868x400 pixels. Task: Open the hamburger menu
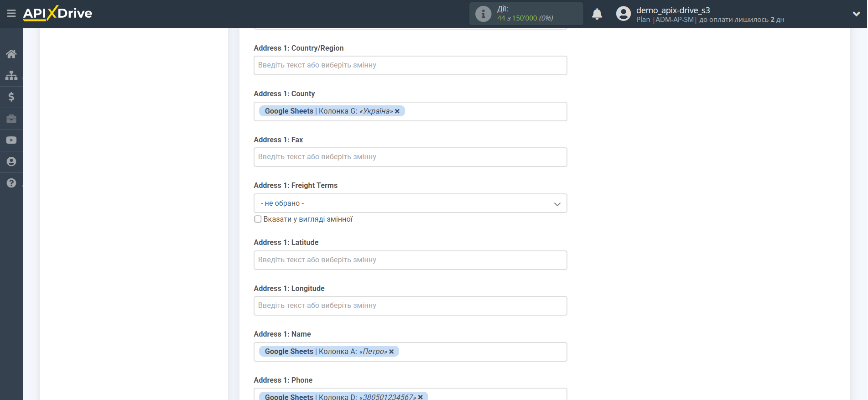click(11, 14)
